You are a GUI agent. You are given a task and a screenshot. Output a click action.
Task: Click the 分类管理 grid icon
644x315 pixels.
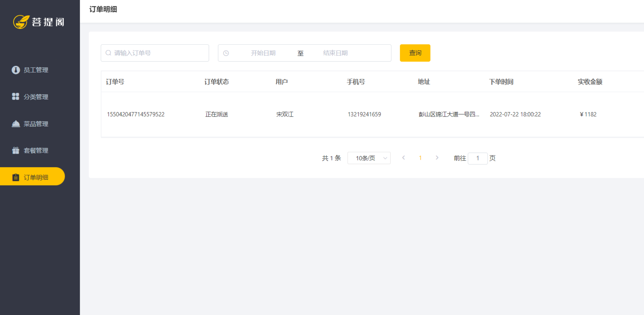pos(16,97)
